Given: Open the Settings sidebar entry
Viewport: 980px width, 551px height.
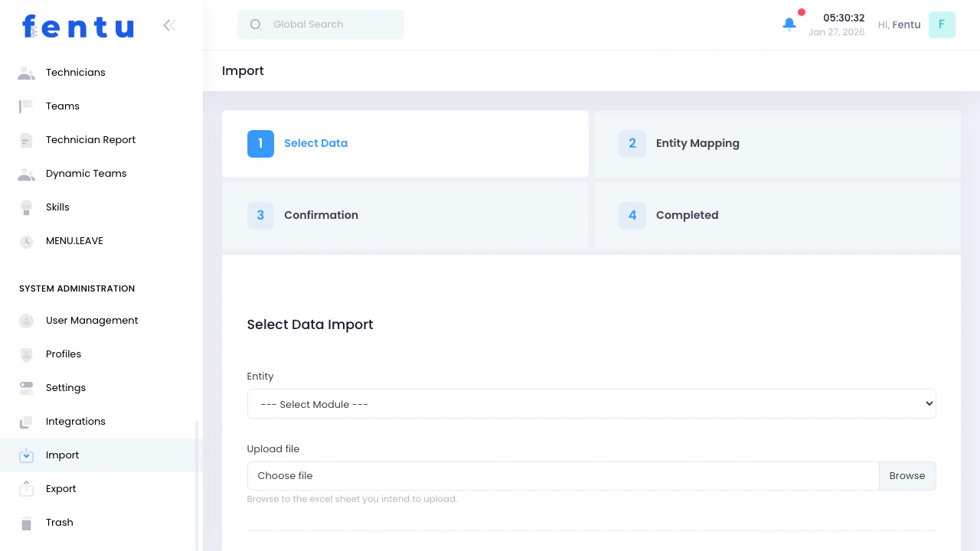Looking at the screenshot, I should coord(65,387).
